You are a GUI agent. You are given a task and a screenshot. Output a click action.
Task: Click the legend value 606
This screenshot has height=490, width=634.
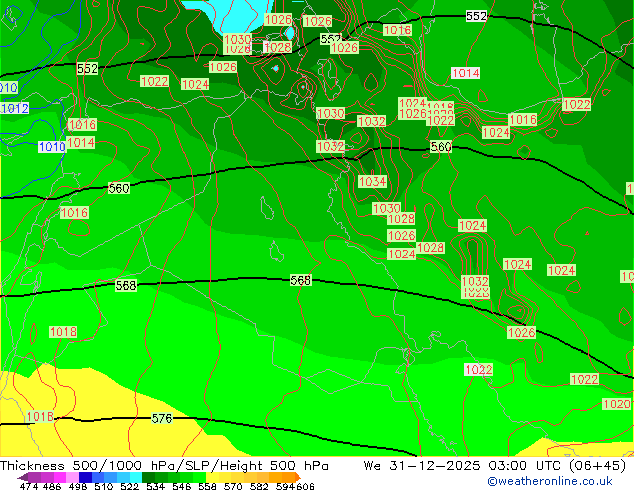coord(305,486)
